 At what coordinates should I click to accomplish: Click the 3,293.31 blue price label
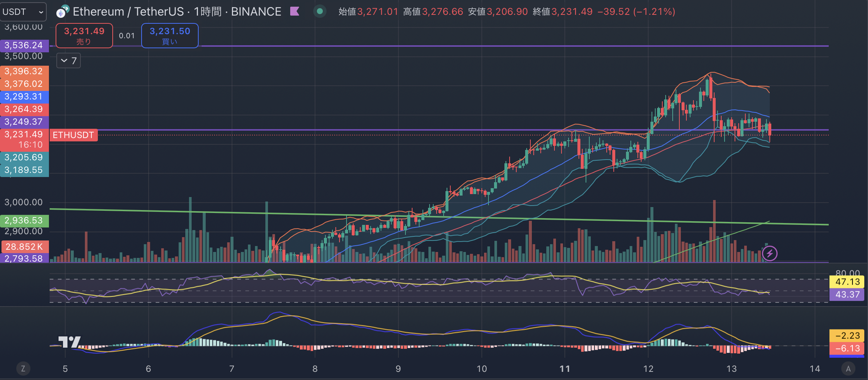[24, 96]
